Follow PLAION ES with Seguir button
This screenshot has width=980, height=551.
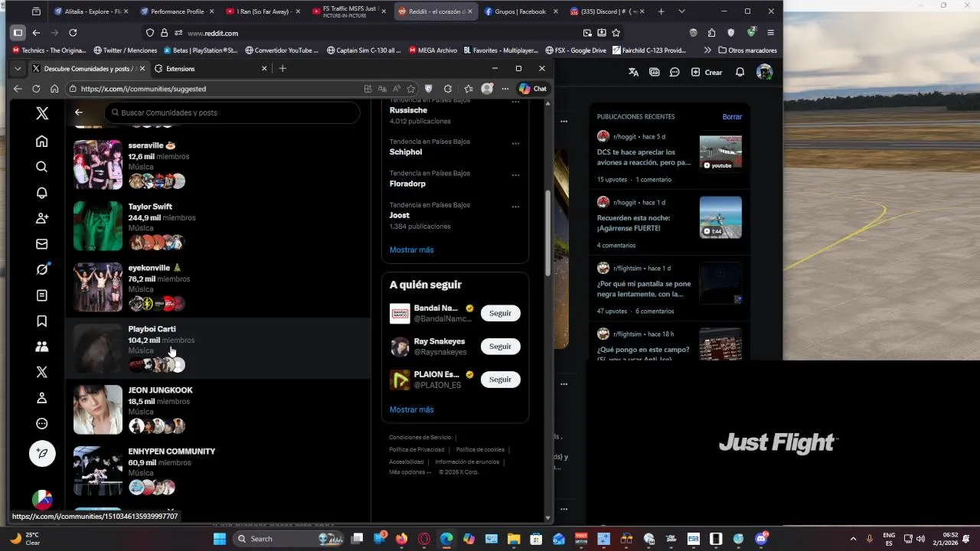(501, 380)
